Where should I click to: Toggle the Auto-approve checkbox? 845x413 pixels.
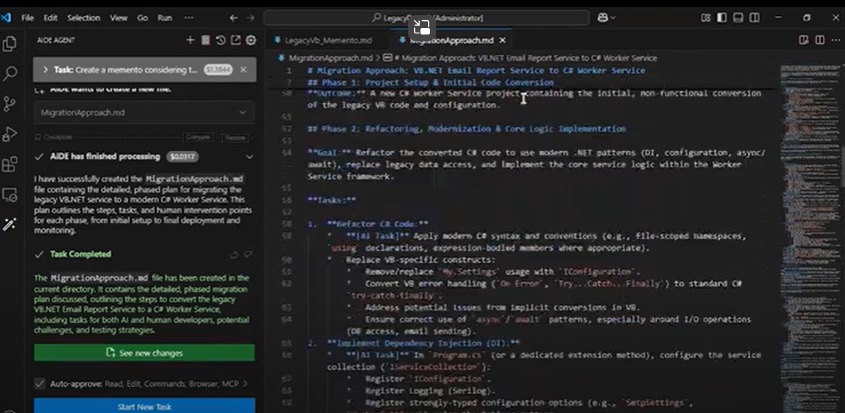point(40,383)
